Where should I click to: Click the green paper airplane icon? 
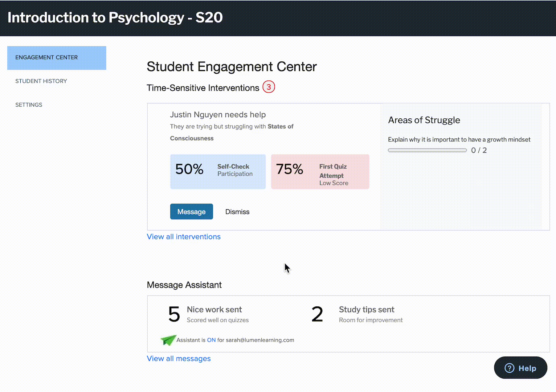tap(168, 340)
